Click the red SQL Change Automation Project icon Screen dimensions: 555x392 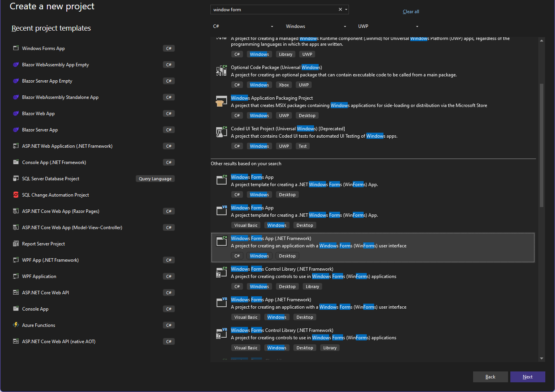pyautogui.click(x=16, y=195)
